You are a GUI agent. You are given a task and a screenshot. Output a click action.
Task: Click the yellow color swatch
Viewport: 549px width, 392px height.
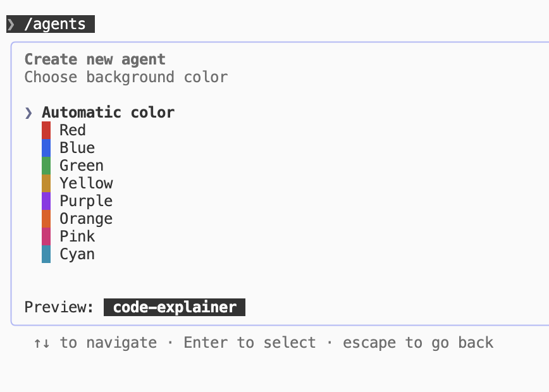click(x=46, y=183)
